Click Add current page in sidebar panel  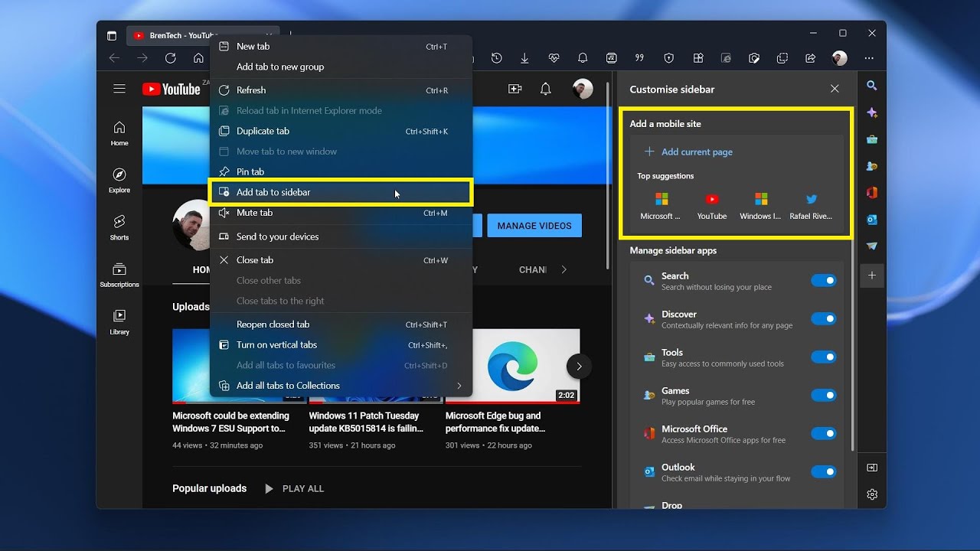pyautogui.click(x=688, y=152)
